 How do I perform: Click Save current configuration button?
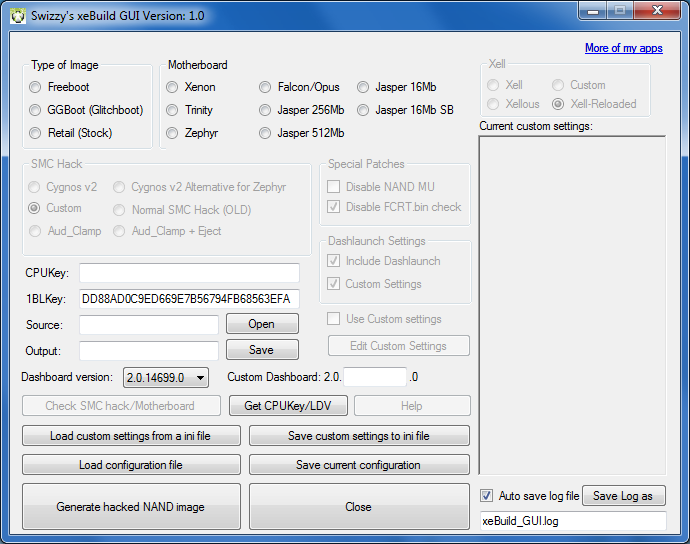(359, 465)
